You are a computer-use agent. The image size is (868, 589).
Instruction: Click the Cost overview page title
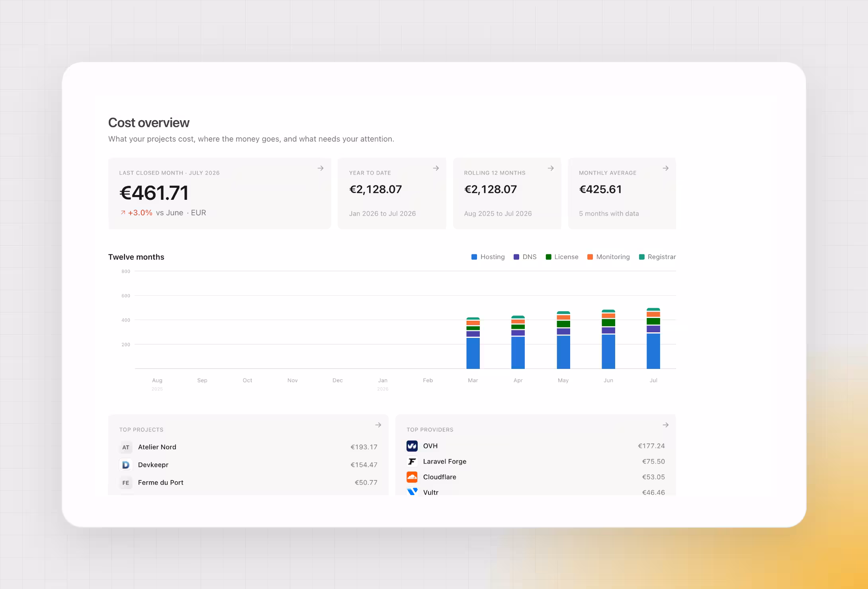click(149, 123)
